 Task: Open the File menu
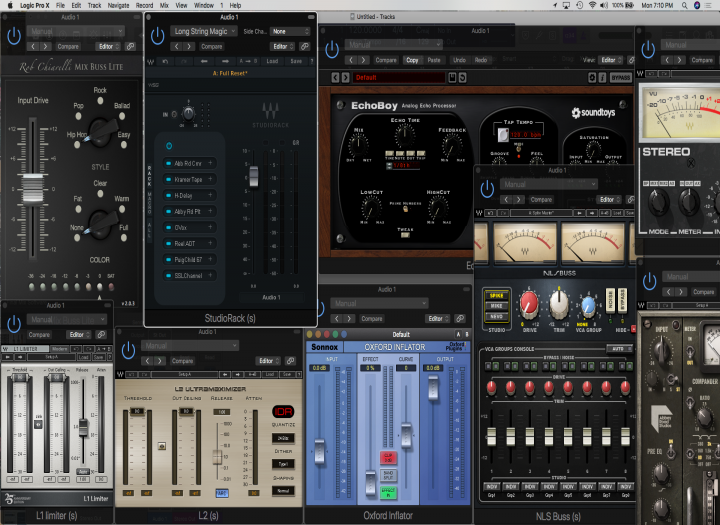click(x=61, y=6)
